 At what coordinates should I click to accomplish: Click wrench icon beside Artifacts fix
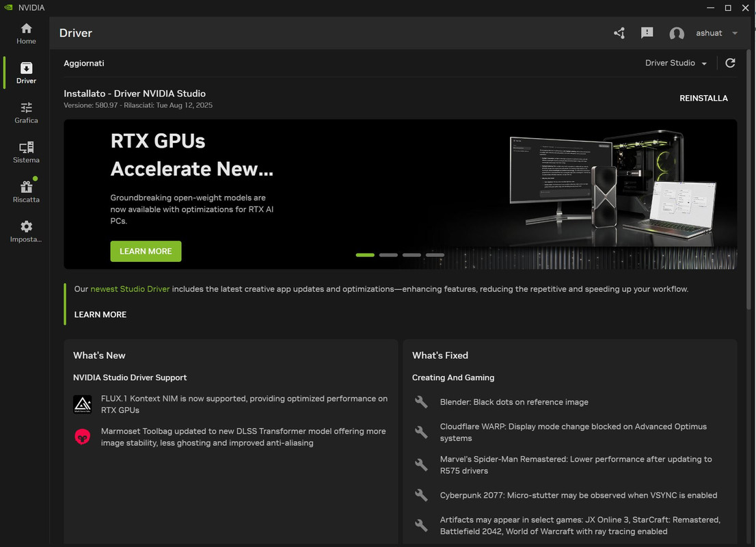coord(421,525)
